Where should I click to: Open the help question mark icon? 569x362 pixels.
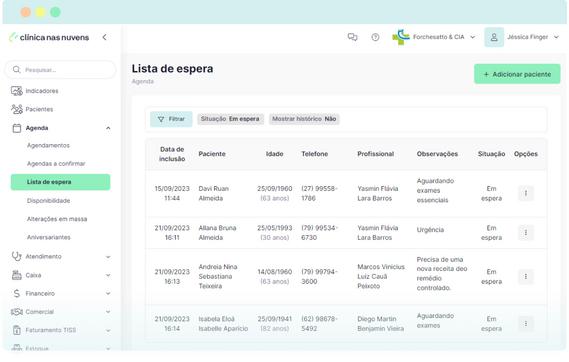pyautogui.click(x=375, y=37)
